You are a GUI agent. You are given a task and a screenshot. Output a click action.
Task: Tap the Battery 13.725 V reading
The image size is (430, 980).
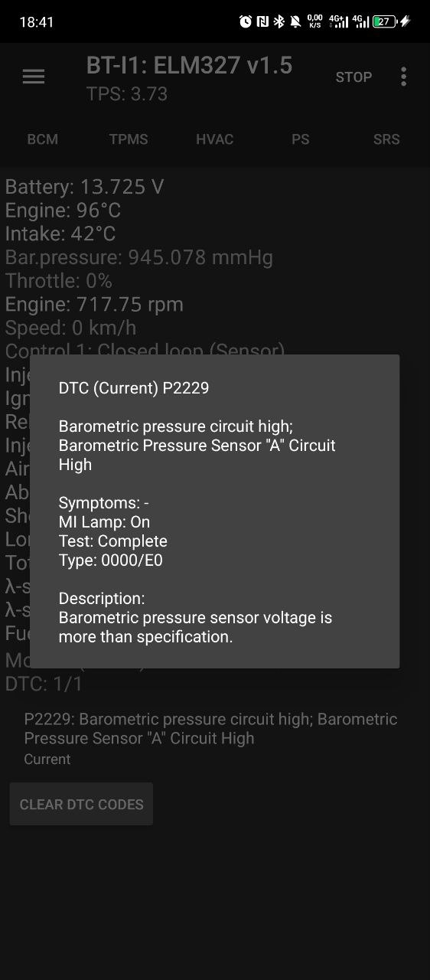(85, 187)
